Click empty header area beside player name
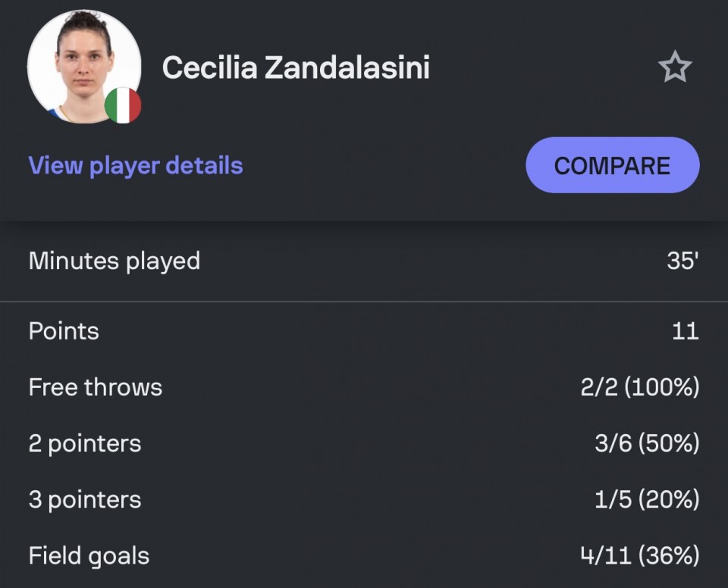The width and height of the screenshot is (728, 588). point(543,67)
